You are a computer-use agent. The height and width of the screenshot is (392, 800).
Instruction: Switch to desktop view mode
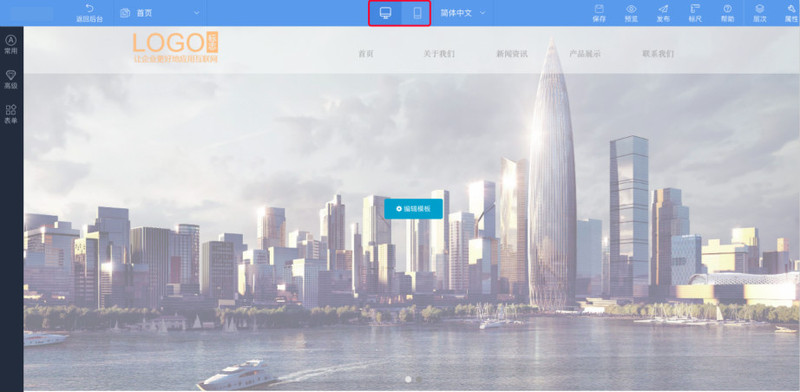[x=386, y=13]
